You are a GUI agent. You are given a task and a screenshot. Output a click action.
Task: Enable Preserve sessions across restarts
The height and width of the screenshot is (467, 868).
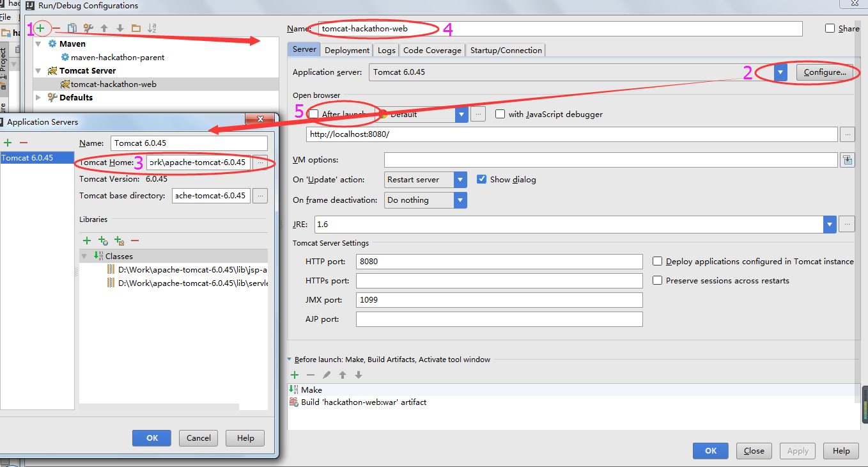(657, 280)
